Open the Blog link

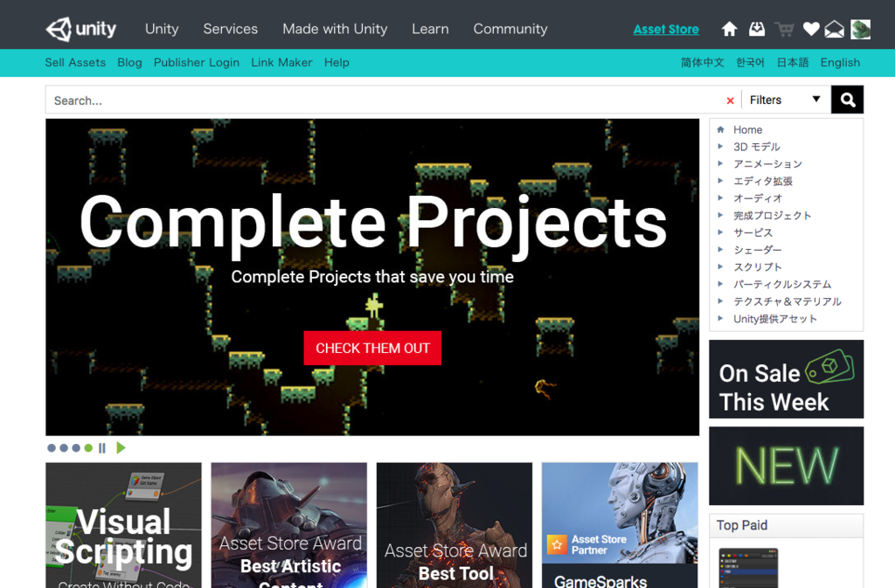129,62
